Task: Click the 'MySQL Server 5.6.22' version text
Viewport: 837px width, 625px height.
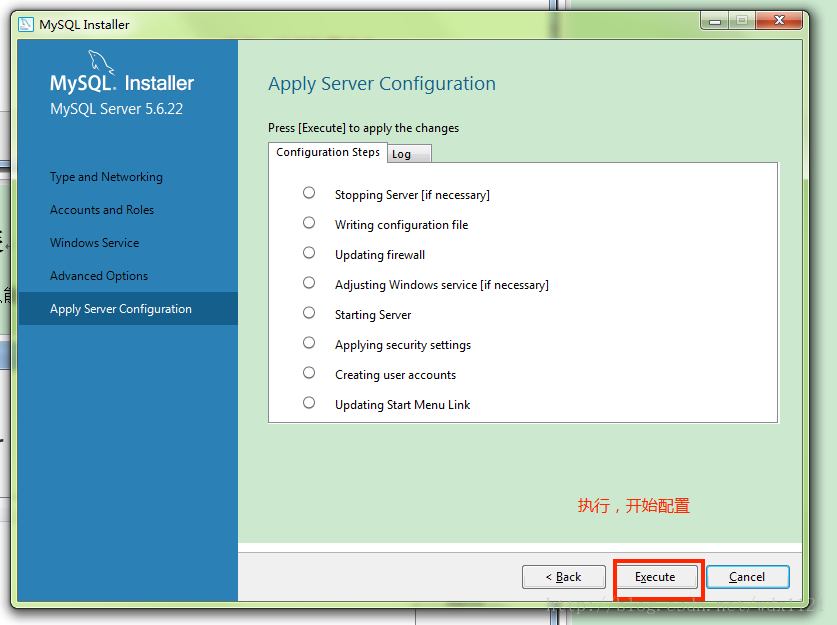Action: coord(116,109)
